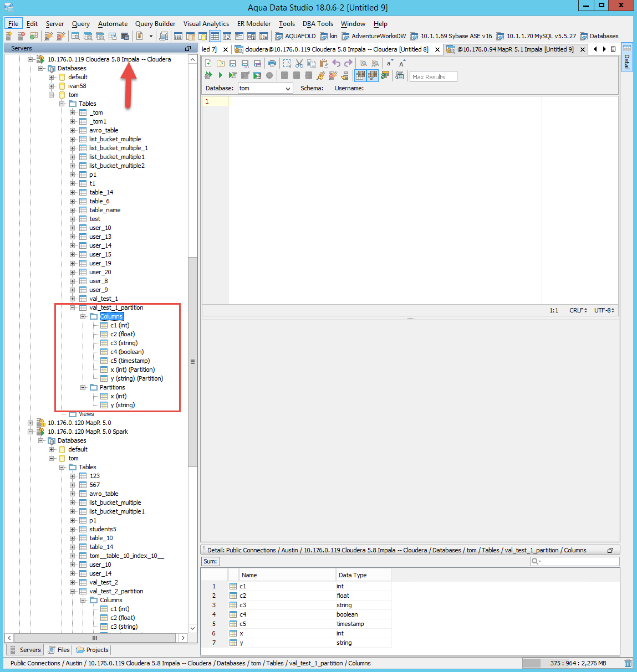This screenshot has width=637, height=672.
Task: Sort by the Data Type column header
Action: pos(364,575)
